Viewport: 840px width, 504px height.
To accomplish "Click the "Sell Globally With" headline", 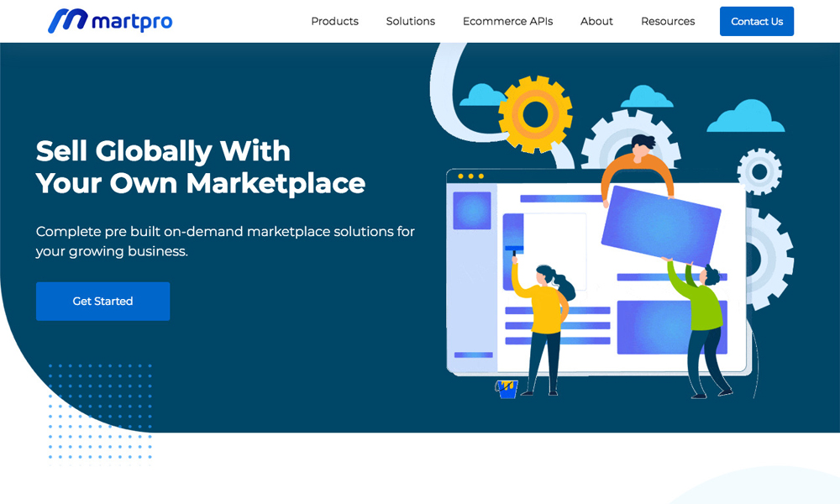I will pyautogui.click(x=163, y=151).
